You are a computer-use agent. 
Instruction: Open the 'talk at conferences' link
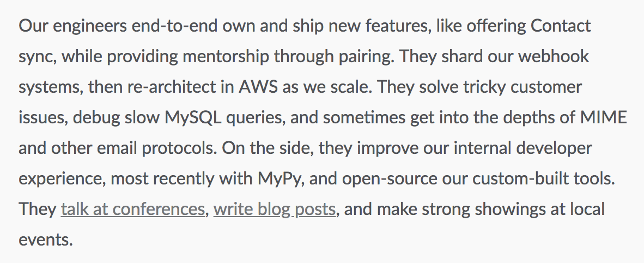point(132,209)
